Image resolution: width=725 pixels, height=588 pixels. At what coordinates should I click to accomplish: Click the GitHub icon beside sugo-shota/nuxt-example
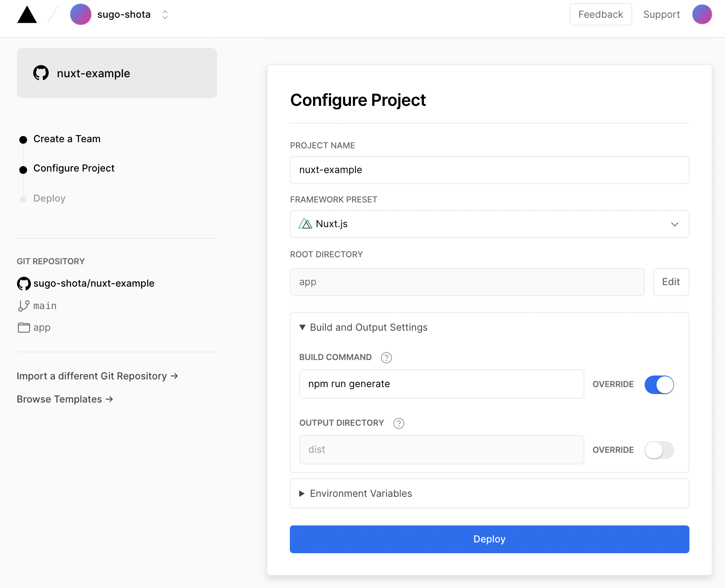click(x=24, y=284)
